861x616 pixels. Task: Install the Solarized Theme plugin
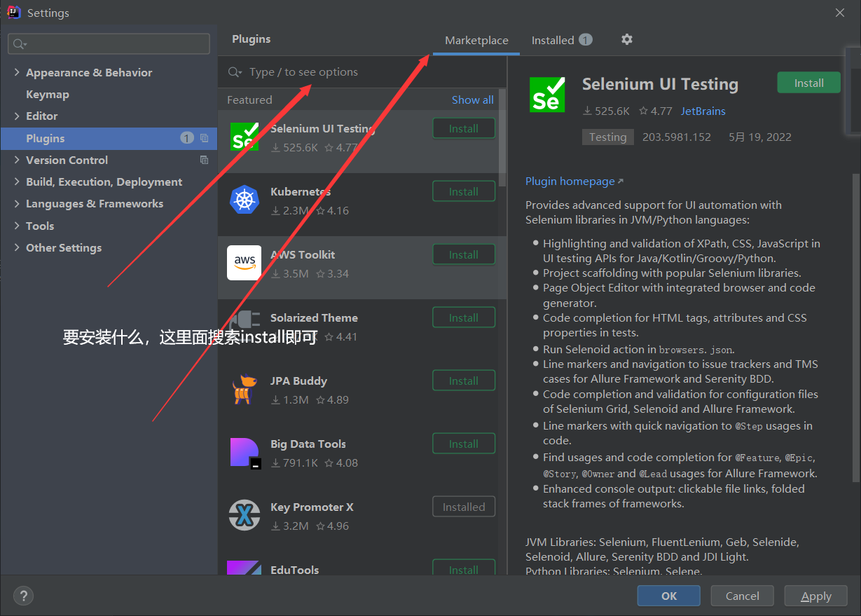[464, 317]
